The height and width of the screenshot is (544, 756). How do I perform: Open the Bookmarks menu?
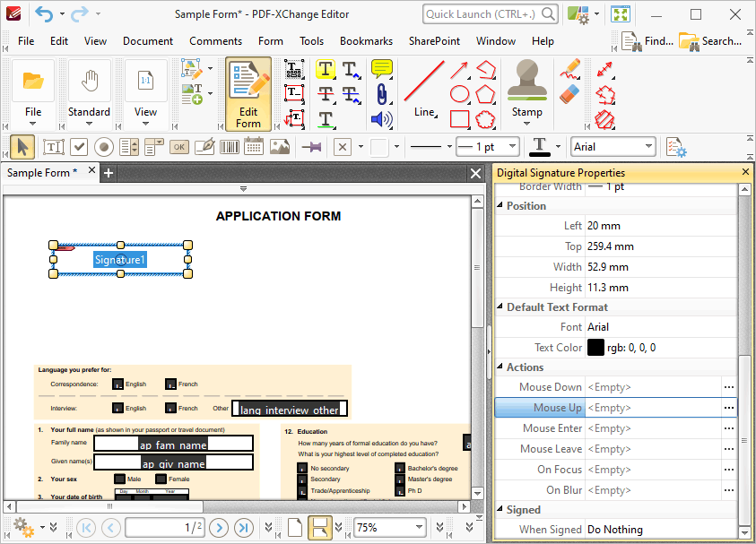[x=367, y=41]
